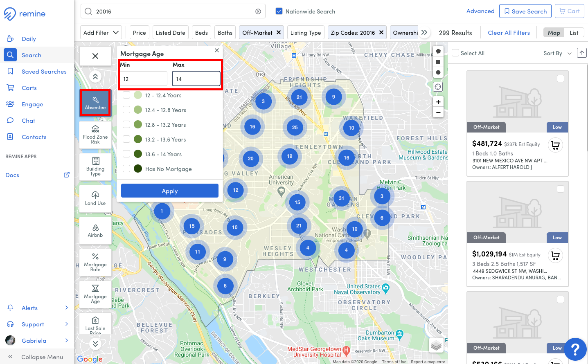The height and width of the screenshot is (364, 588).
Task: Select the Building Type layer
Action: click(95, 166)
